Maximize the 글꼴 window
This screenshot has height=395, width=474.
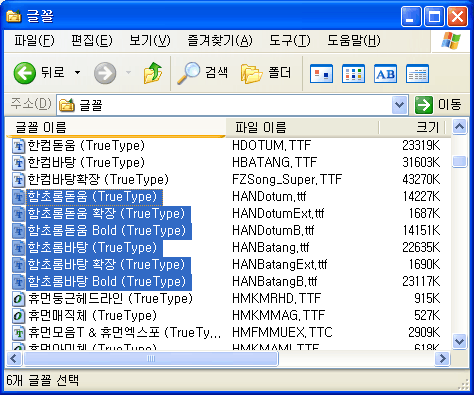pyautogui.click(x=434, y=16)
